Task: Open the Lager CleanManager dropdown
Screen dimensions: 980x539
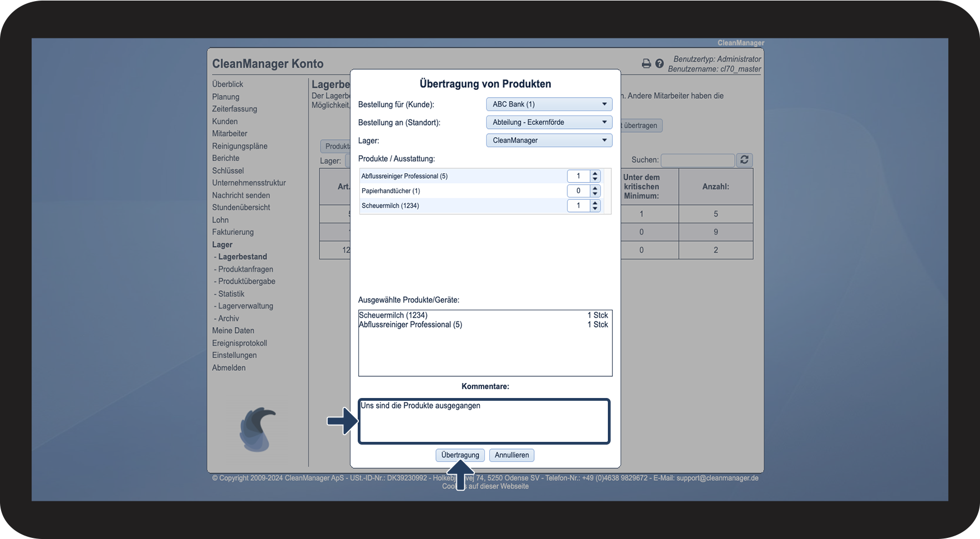Action: pyautogui.click(x=549, y=140)
